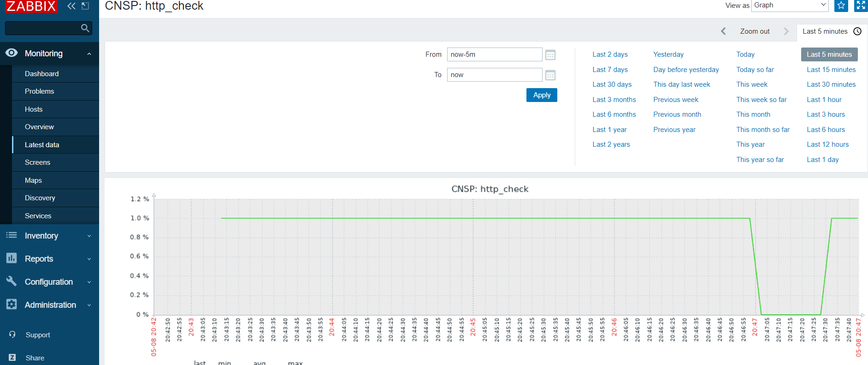Collapse the Monitoring menu section
Screen dimensions: 868x365
89,54
